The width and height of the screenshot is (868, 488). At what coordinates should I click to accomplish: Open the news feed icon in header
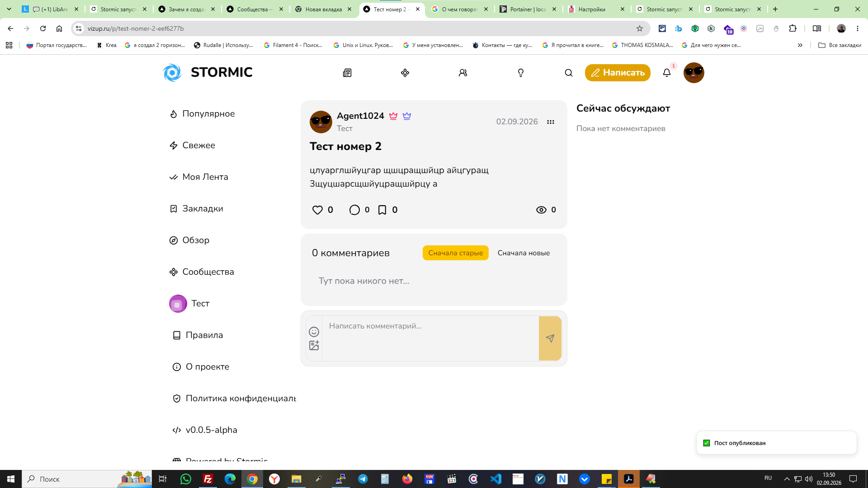[347, 73]
